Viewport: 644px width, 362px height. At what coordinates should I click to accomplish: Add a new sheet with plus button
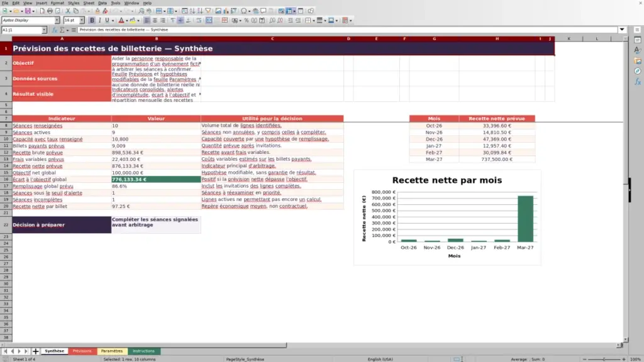tap(35, 351)
